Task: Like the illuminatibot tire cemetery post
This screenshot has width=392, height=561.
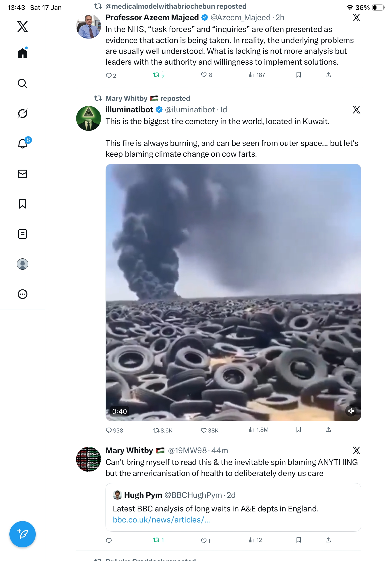Action: click(x=204, y=430)
